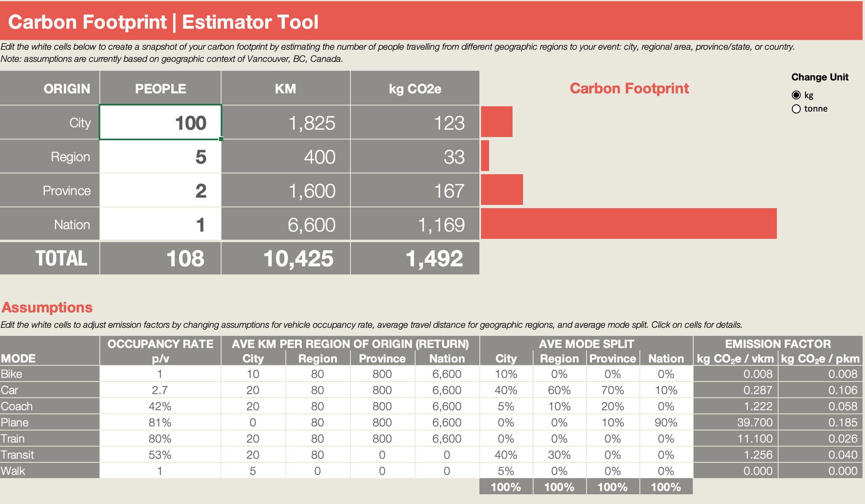Click the PEOPLE column header
Image resolution: width=865 pixels, height=504 pixels.
point(160,89)
